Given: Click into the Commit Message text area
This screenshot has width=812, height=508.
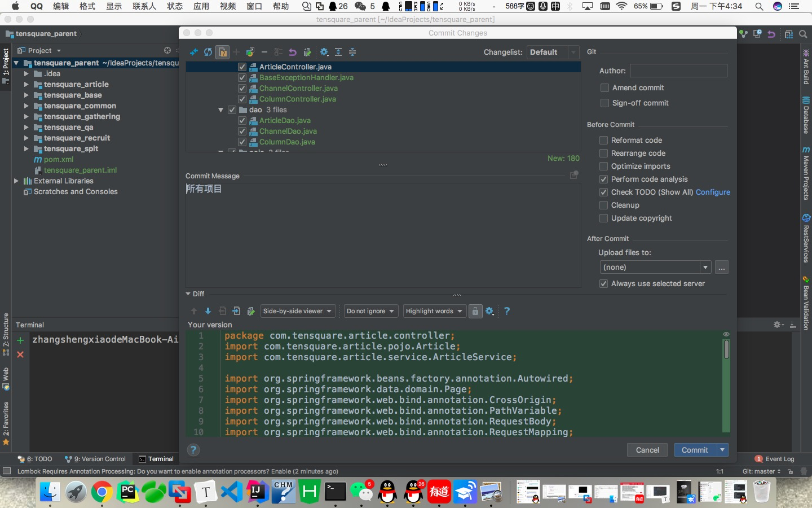Looking at the screenshot, I should coord(383,235).
